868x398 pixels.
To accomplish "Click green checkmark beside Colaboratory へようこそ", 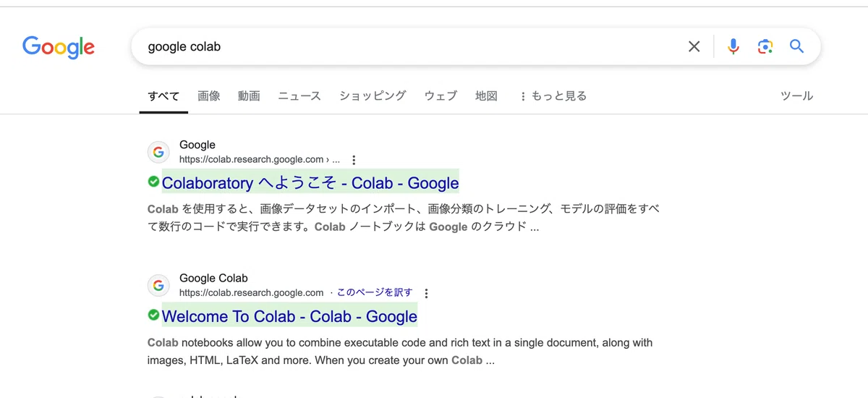I will (153, 182).
